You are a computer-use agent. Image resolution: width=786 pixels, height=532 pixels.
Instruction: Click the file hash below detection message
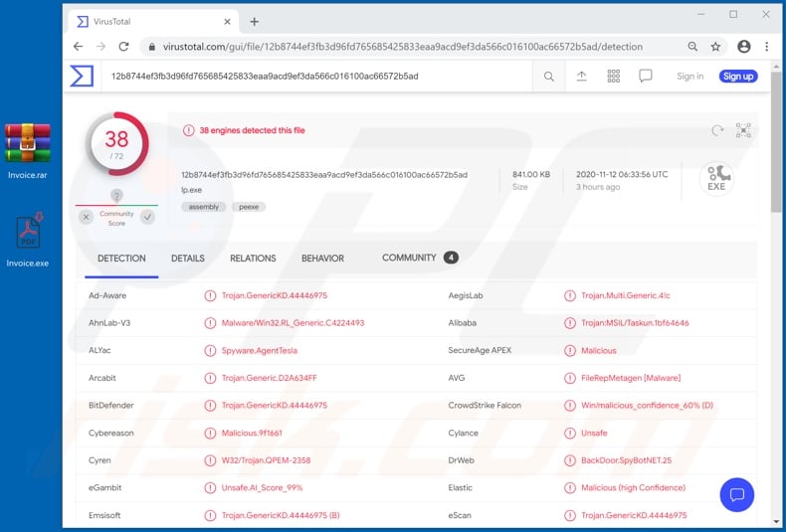pos(324,175)
